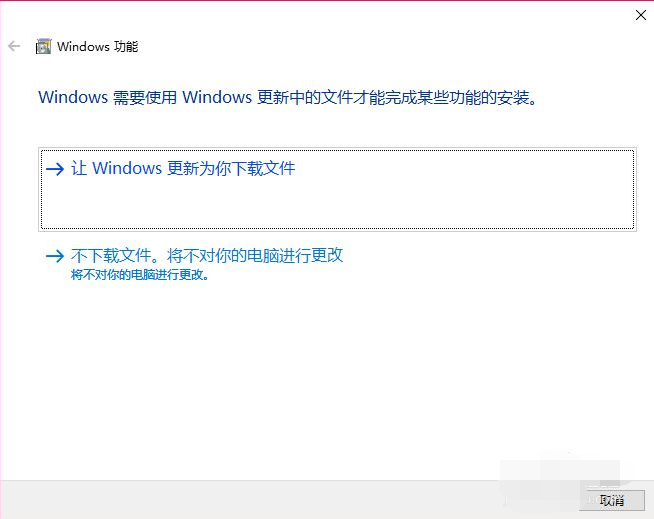Cancel with the 取消 button
The width and height of the screenshot is (654, 519).
pos(611,500)
